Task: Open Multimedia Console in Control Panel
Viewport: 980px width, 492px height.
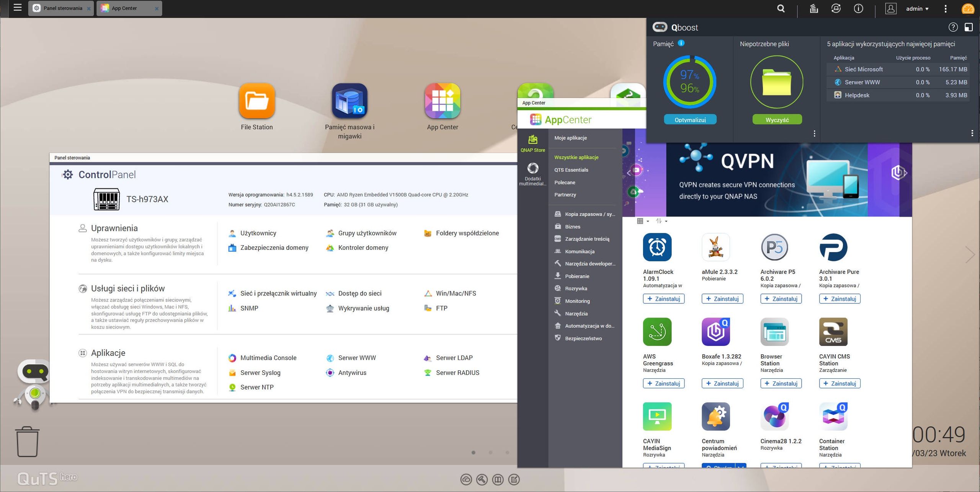Action: (263, 358)
